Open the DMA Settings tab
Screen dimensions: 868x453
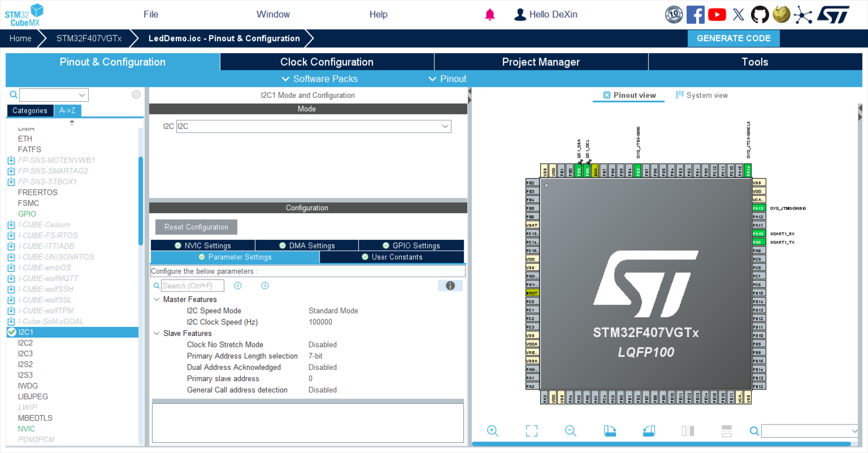click(x=307, y=245)
